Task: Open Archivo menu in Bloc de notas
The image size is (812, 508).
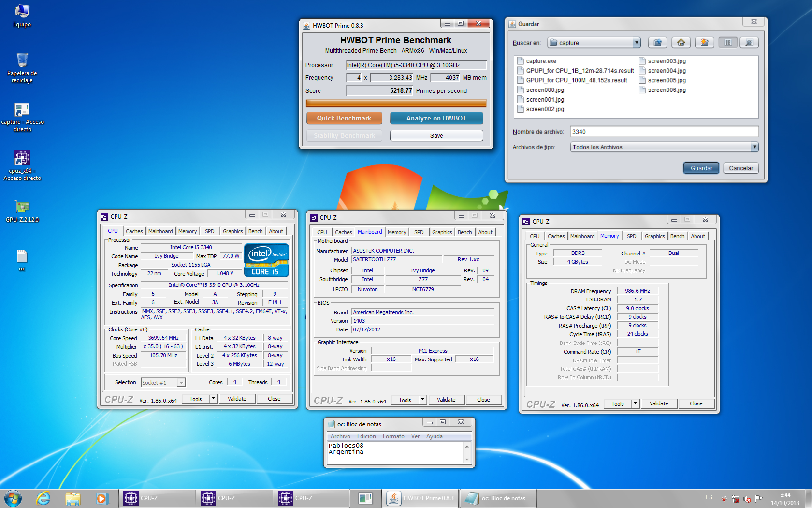Action: coord(340,436)
